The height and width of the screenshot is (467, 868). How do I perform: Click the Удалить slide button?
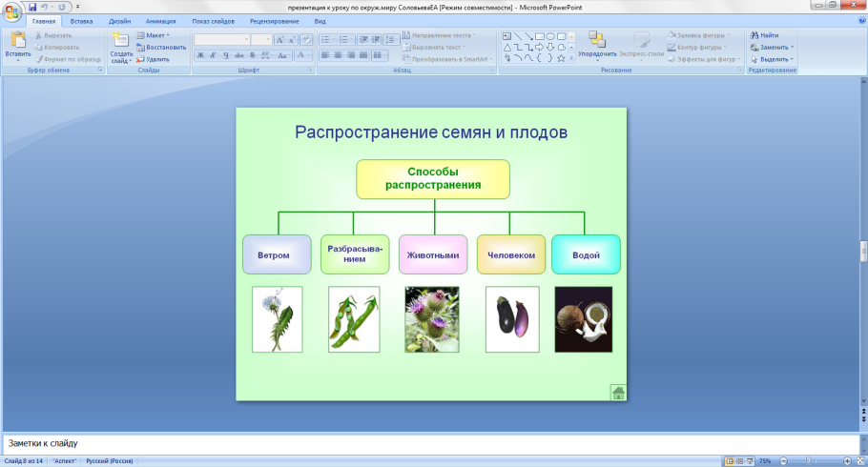[x=154, y=58]
